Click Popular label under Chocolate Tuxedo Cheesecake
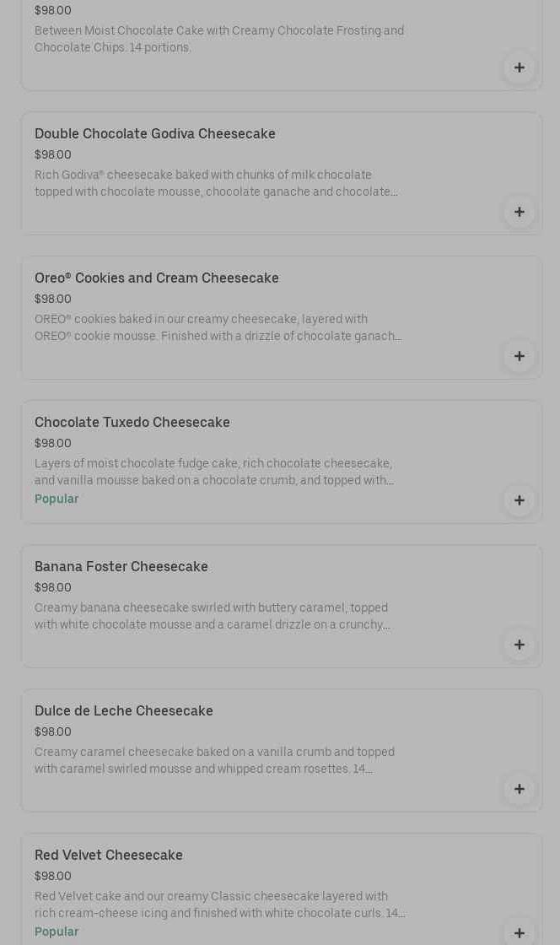Image resolution: width=560 pixels, height=945 pixels. tap(57, 499)
